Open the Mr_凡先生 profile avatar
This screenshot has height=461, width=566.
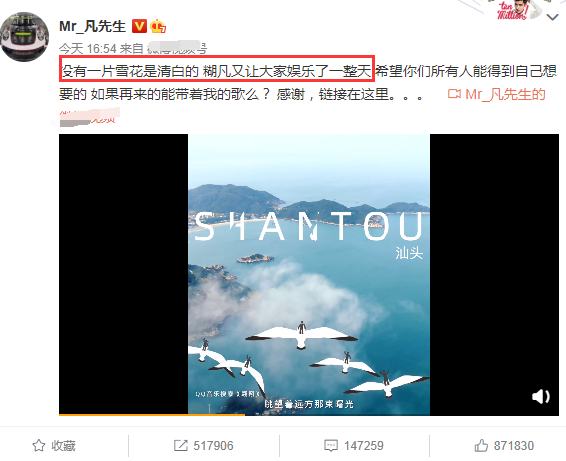click(25, 37)
